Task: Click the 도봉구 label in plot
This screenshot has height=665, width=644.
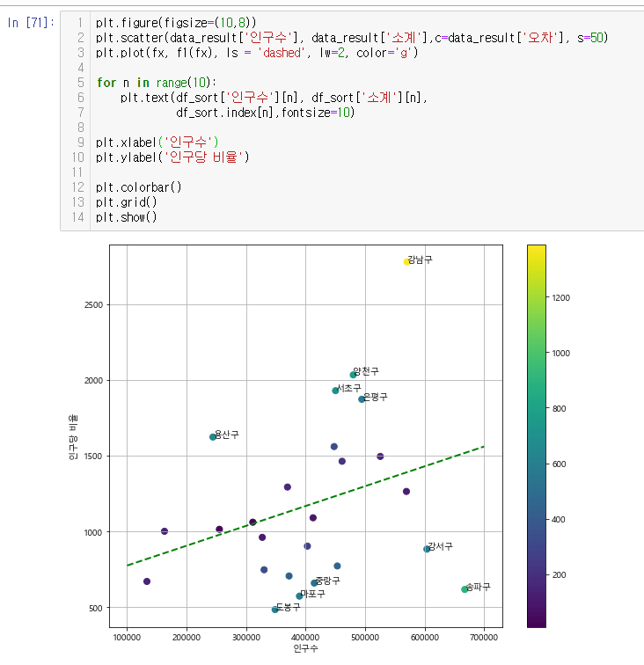Action: (x=288, y=607)
